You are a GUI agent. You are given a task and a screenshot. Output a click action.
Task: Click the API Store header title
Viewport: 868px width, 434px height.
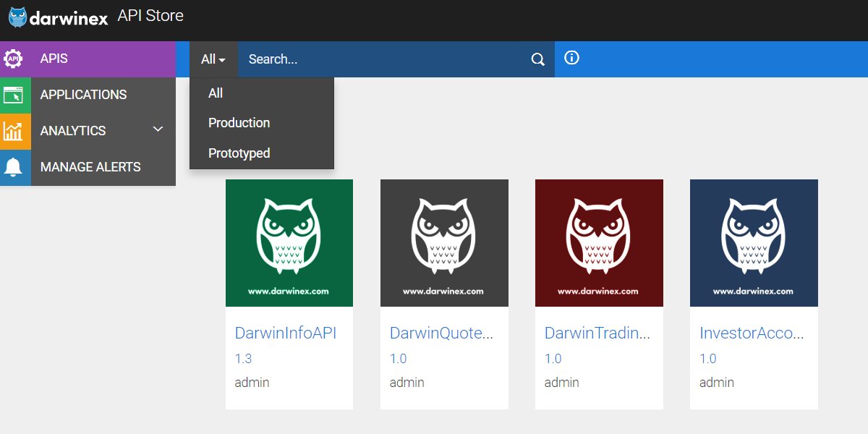(x=150, y=15)
